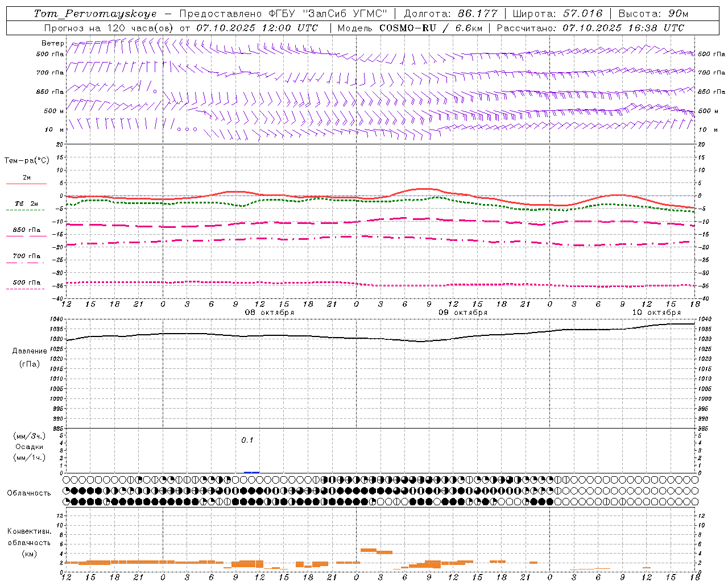Click the longitude value Долгота: 86.177

450,14
